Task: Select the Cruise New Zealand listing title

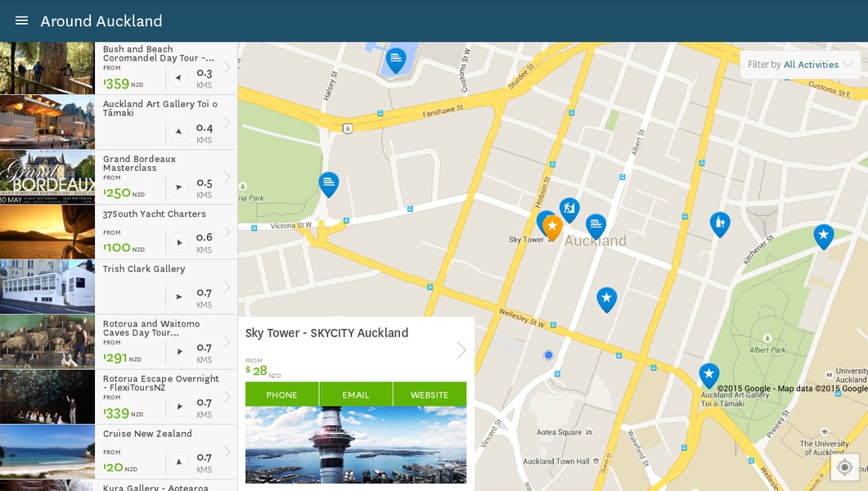Action: coord(147,434)
